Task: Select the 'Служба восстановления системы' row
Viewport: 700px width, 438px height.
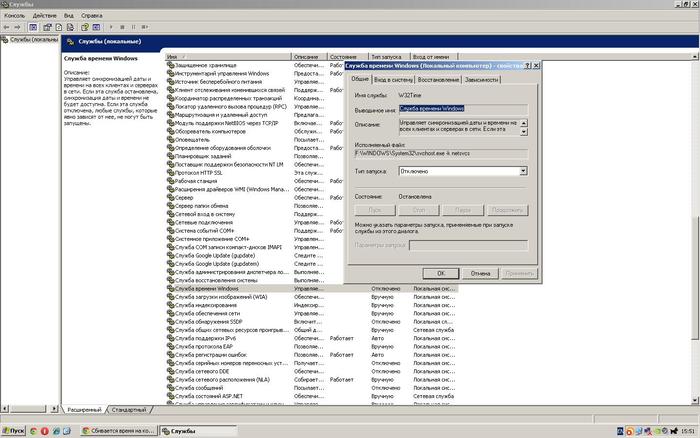Action: (x=312, y=280)
